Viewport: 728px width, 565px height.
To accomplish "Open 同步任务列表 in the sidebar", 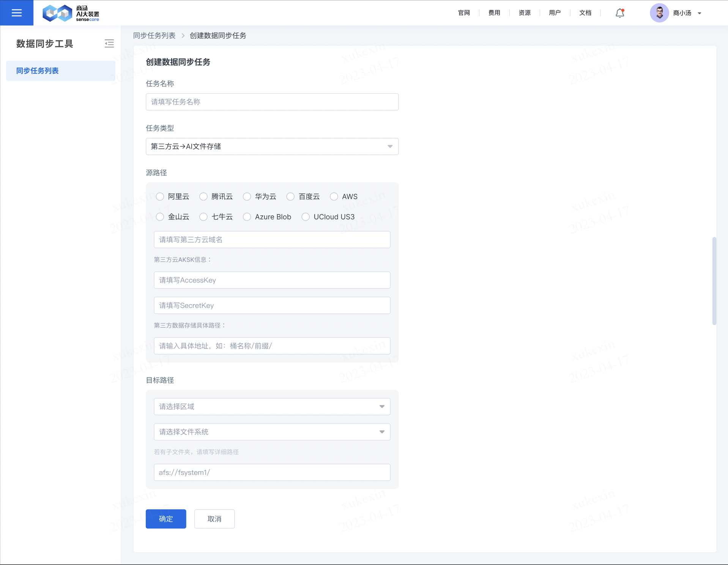I will 38,71.
